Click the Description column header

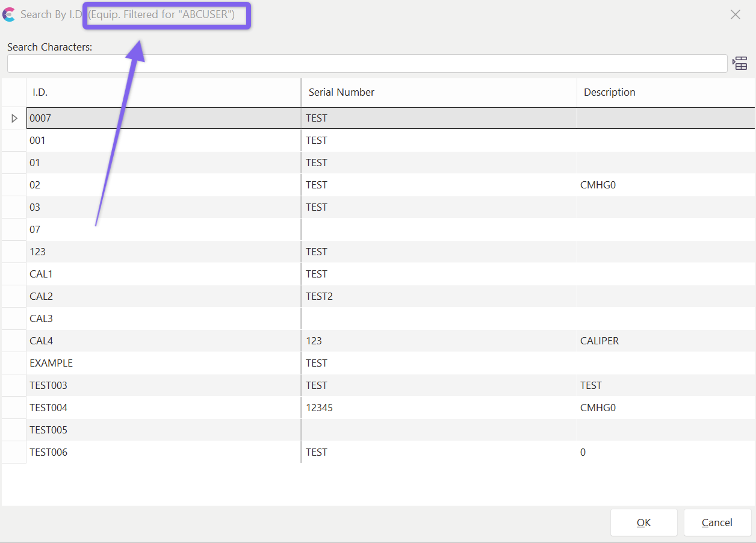point(665,93)
